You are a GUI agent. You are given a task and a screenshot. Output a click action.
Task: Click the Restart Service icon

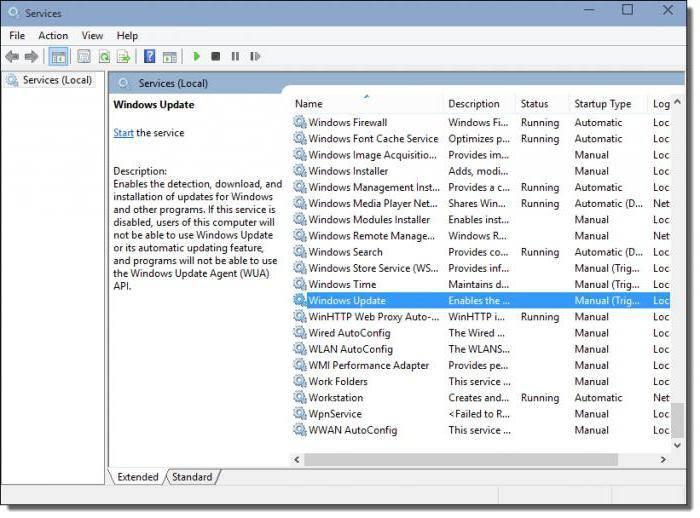click(x=255, y=56)
